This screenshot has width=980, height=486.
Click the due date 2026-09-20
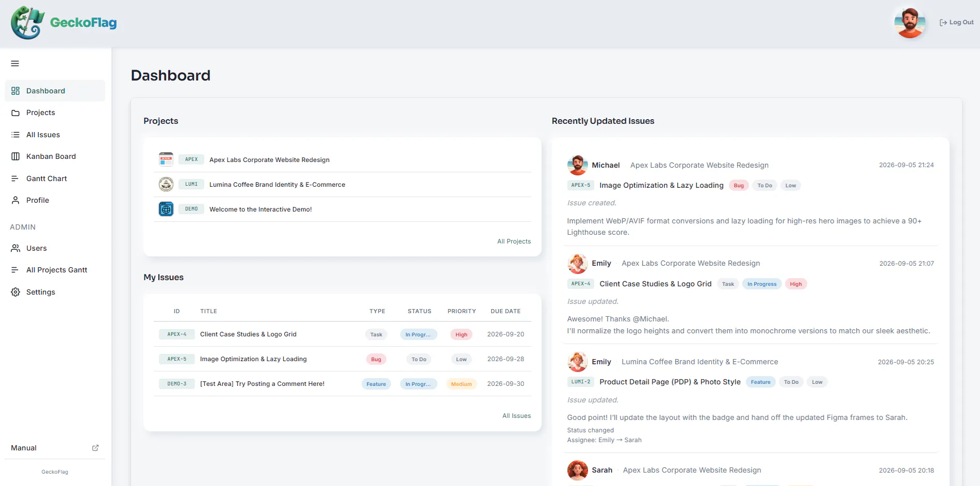click(505, 334)
